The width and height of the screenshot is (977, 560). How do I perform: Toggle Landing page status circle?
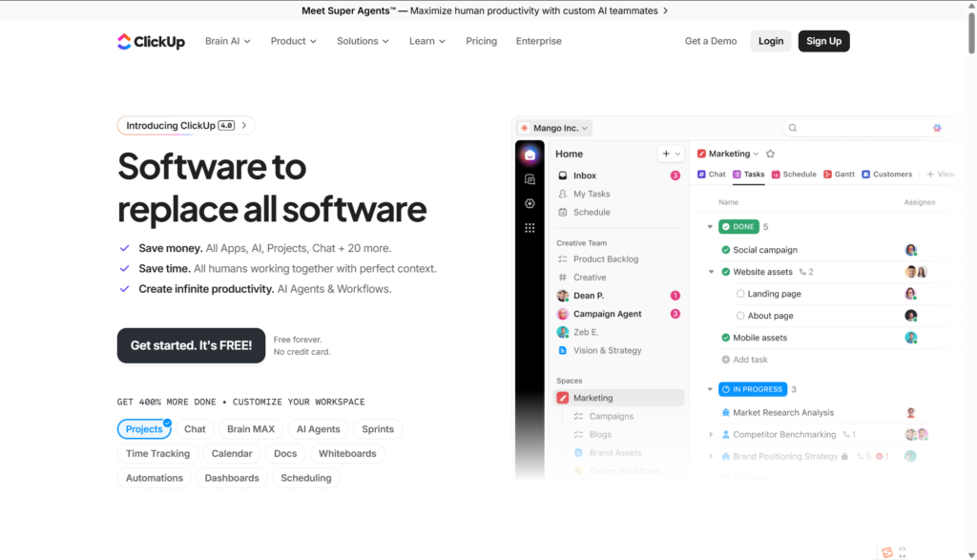(740, 294)
